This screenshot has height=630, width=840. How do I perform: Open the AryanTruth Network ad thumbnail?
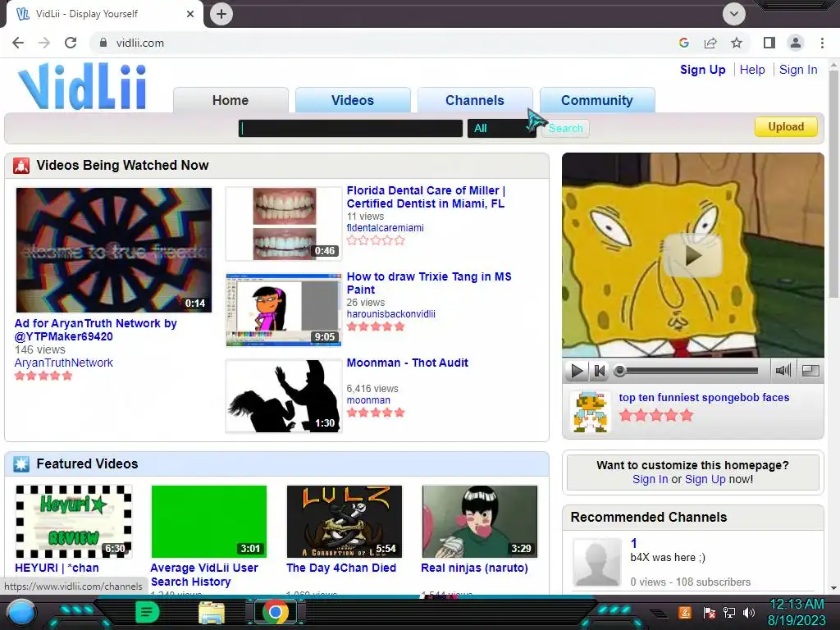[x=113, y=249]
